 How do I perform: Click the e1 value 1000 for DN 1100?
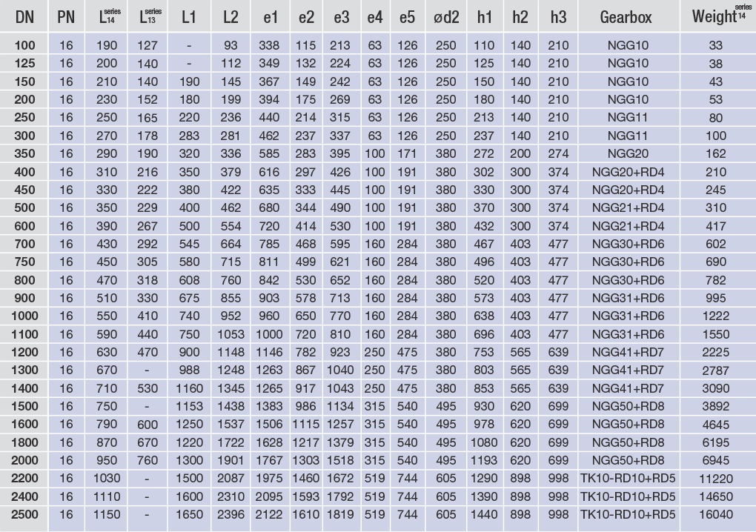(269, 333)
